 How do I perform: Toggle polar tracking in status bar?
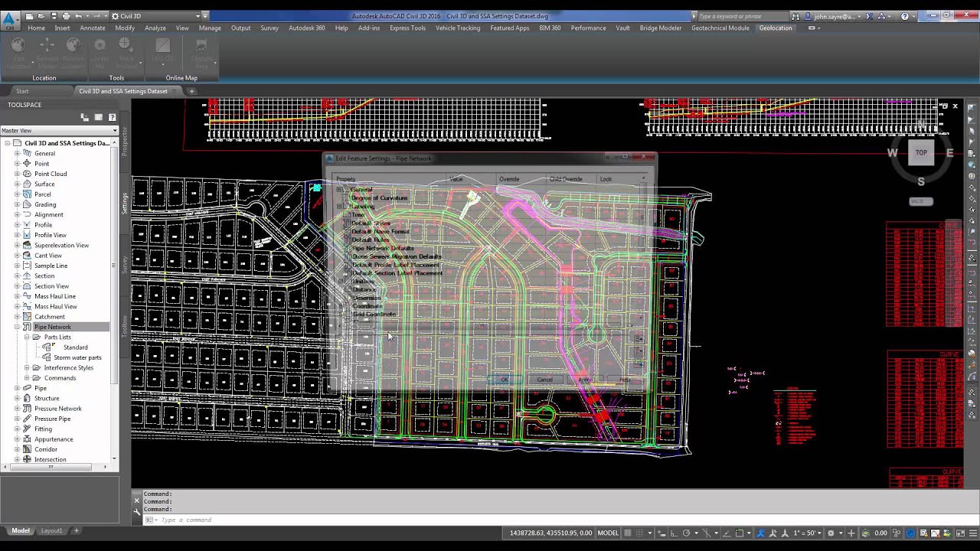click(x=687, y=533)
